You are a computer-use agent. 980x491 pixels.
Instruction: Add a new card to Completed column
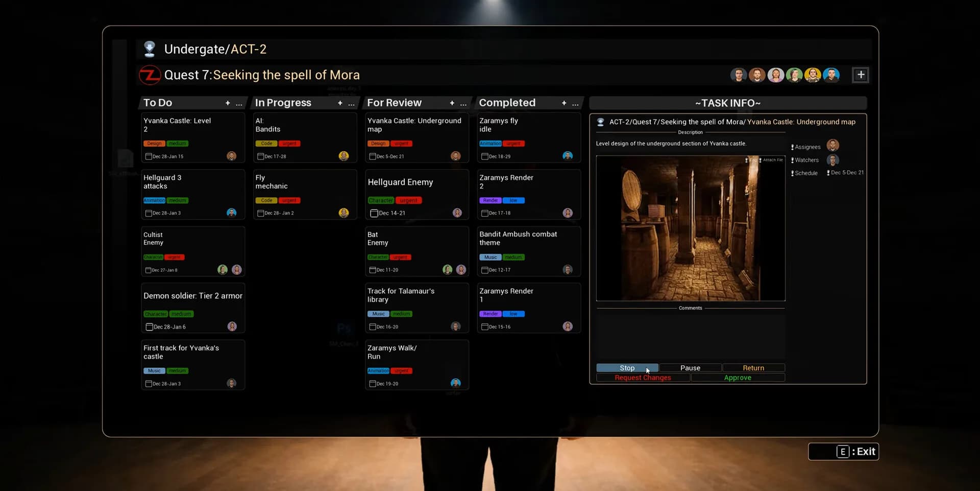coord(564,103)
